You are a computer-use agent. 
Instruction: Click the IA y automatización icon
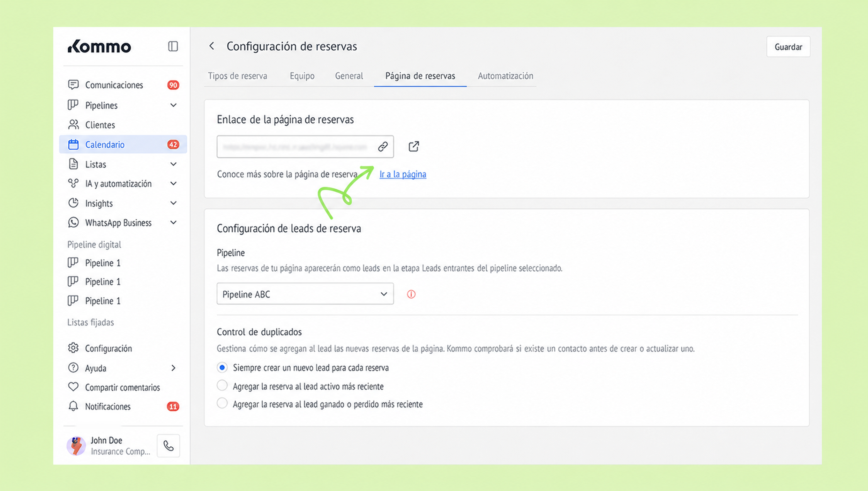[73, 183]
